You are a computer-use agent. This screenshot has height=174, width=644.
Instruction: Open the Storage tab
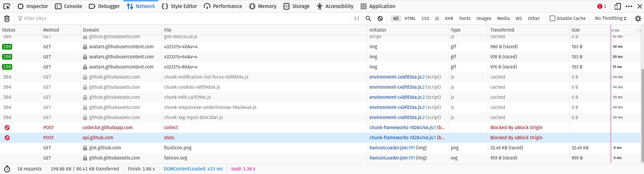(297, 6)
